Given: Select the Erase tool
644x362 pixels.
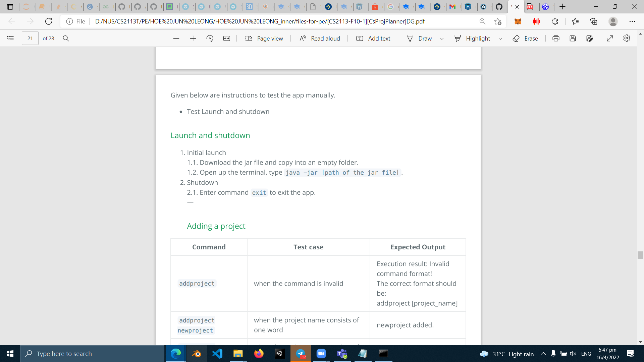Looking at the screenshot, I should point(525,39).
